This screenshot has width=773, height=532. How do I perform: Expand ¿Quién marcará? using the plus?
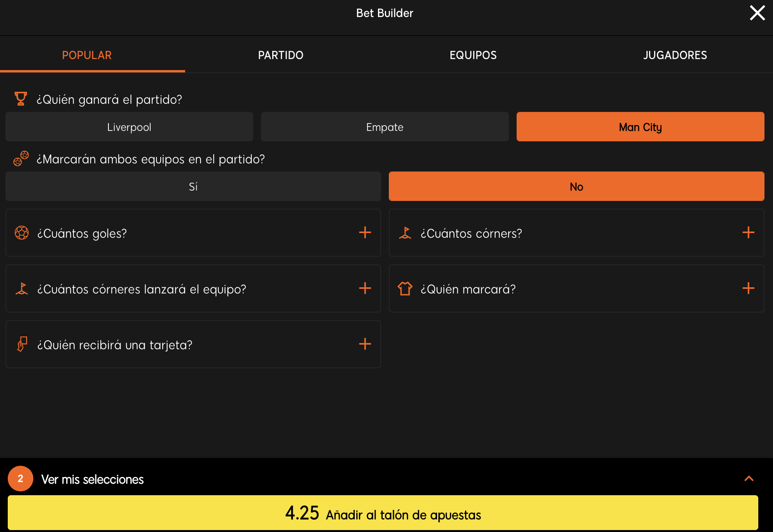tap(748, 288)
